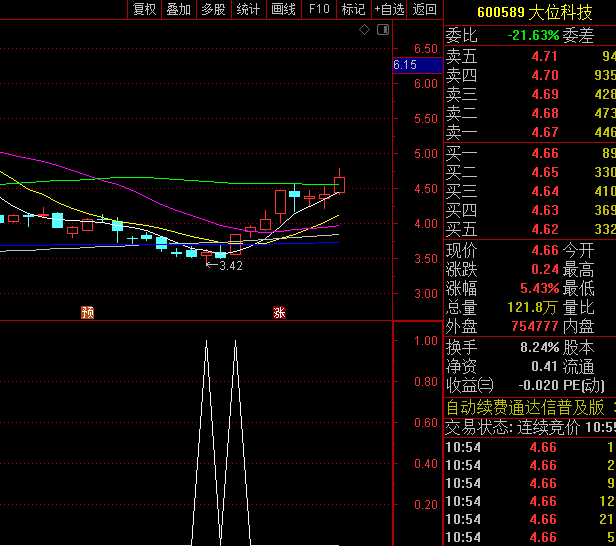616x546 pixels.
Task: Click the 预 forecast marker icon
Action: [x=88, y=312]
